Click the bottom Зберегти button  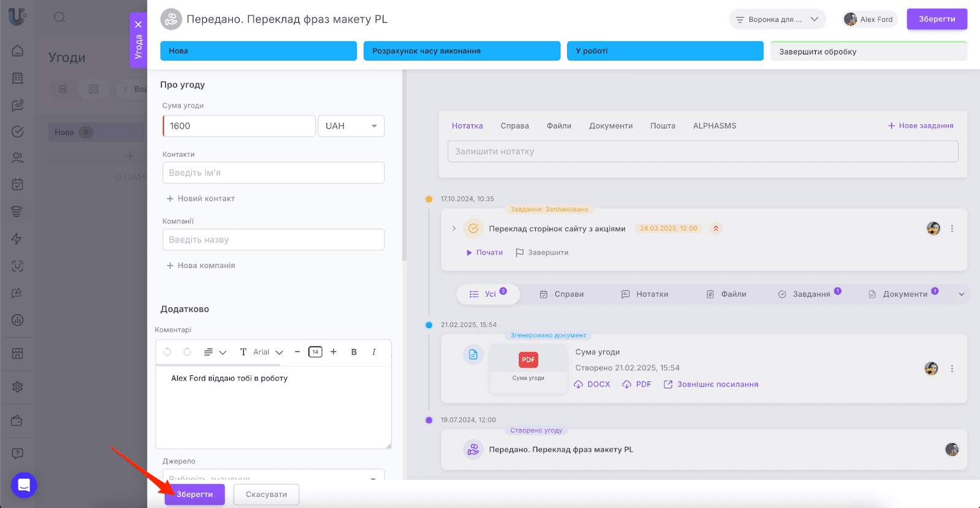(x=195, y=495)
